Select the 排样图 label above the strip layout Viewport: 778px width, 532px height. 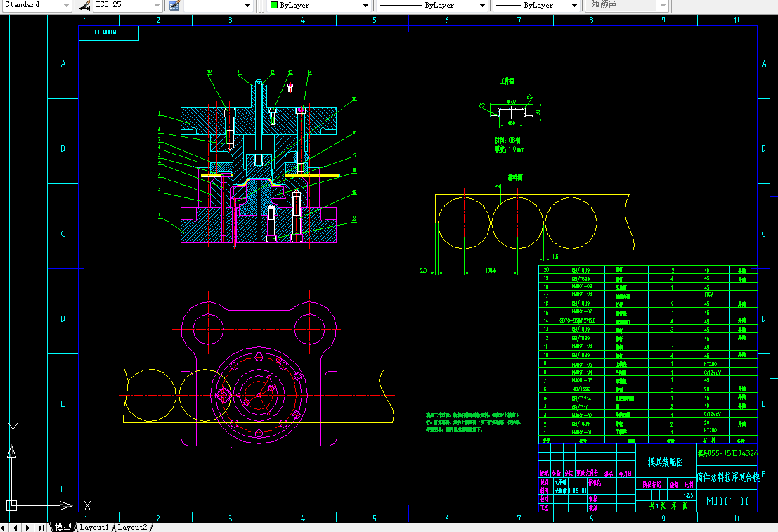tap(514, 176)
